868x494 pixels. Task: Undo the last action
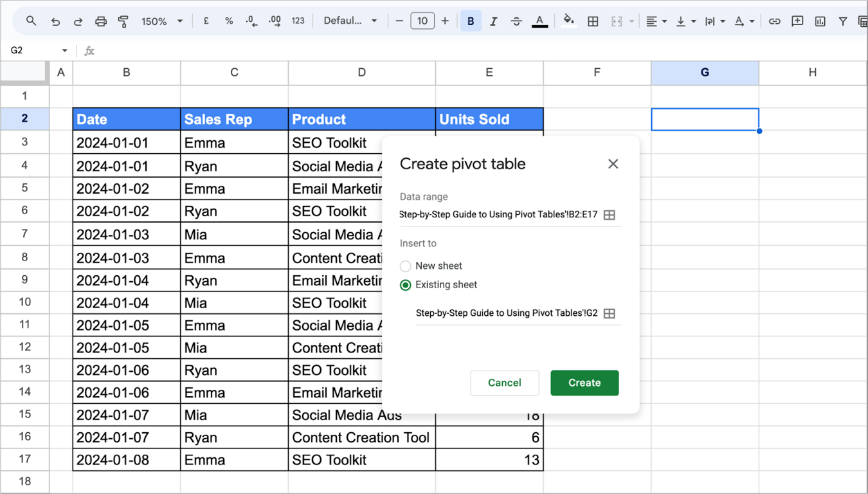coord(55,21)
